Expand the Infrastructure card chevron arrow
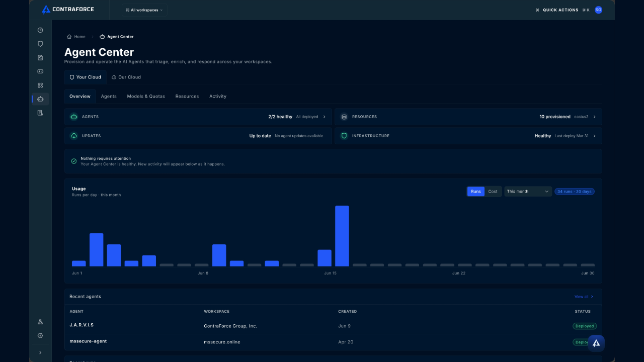 point(594,136)
